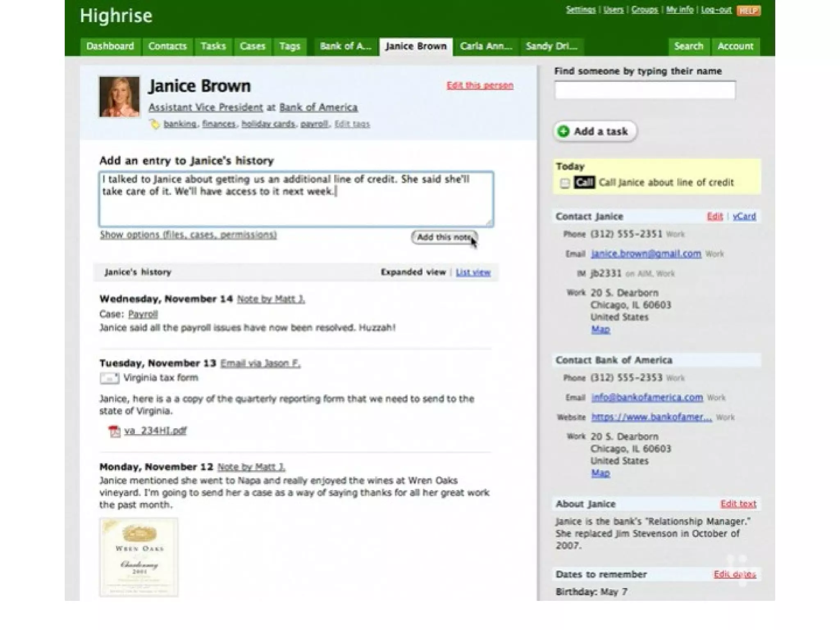Open the Cases tab
The height and width of the screenshot is (630, 840).
252,46
